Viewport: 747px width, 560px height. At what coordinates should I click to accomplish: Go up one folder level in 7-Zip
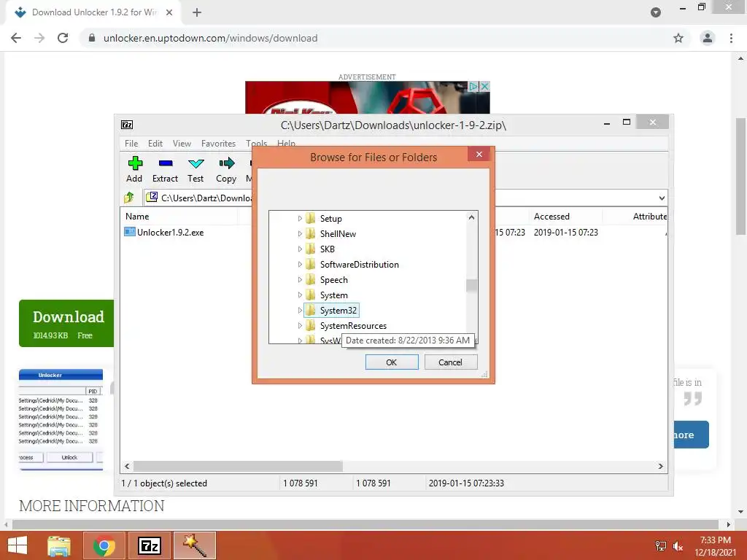click(129, 197)
